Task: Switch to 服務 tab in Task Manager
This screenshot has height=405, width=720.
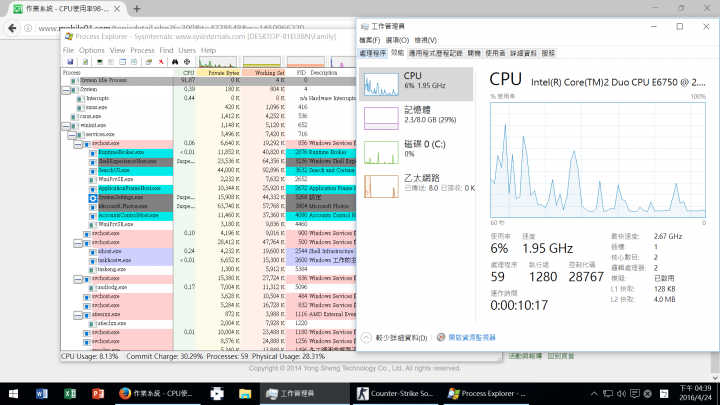Action: (x=548, y=53)
